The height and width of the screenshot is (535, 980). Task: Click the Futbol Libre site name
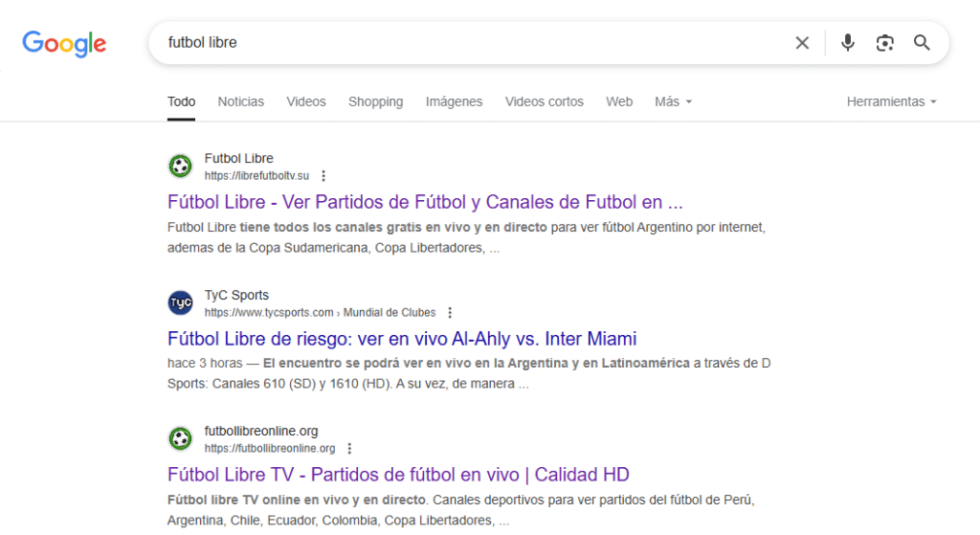click(238, 158)
